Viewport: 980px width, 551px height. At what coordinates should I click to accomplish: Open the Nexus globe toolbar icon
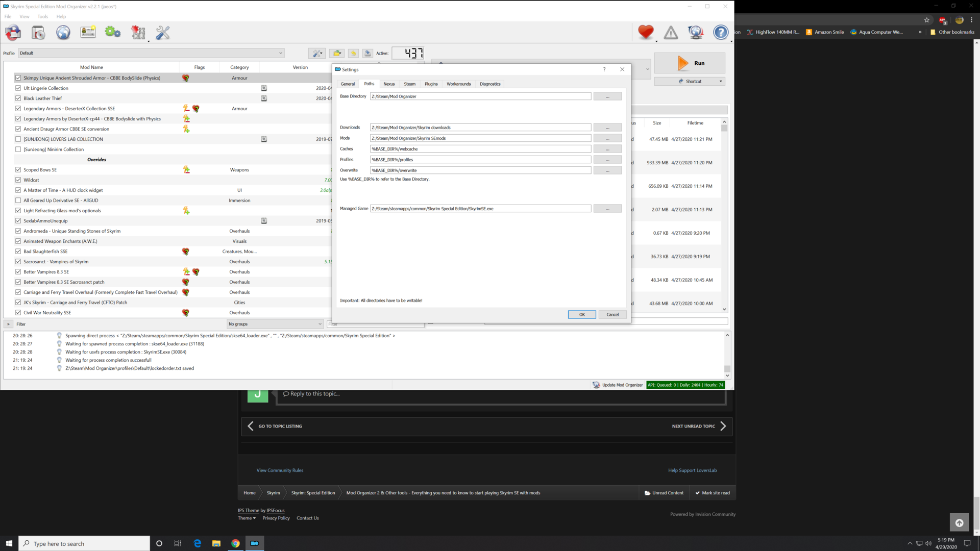(63, 33)
